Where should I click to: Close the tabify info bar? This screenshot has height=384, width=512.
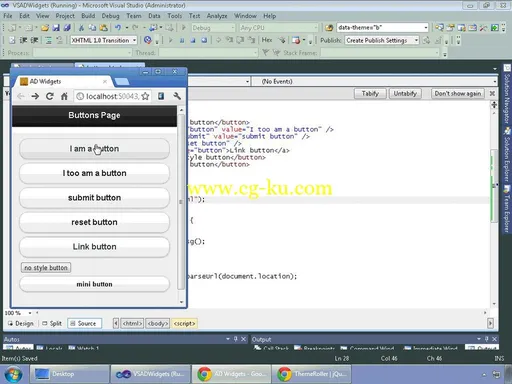(x=492, y=94)
